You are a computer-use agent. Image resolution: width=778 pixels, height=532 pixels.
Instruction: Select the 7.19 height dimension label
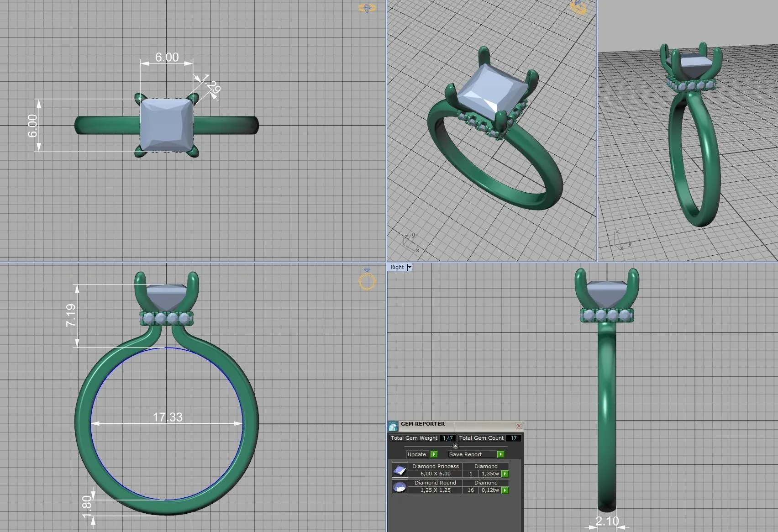coord(71,316)
